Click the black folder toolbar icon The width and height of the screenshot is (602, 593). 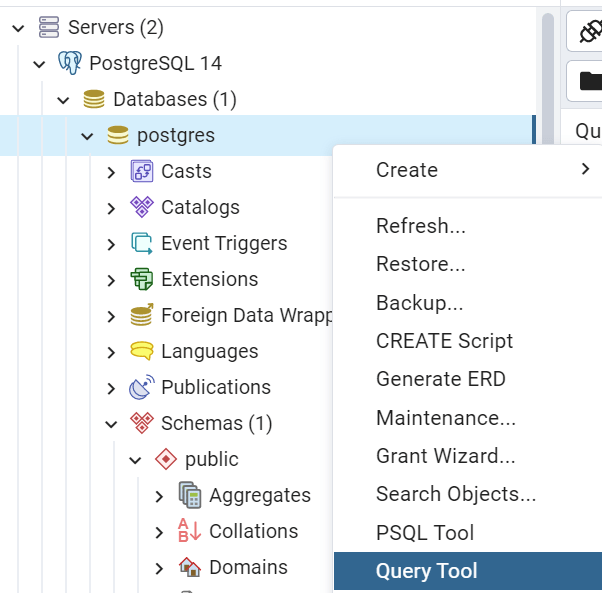click(x=590, y=81)
